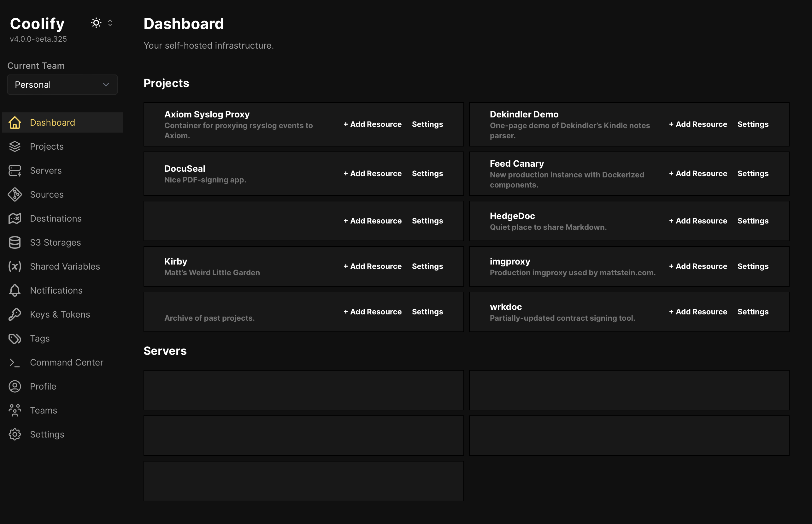This screenshot has width=812, height=524.
Task: Switch theme using the sun icon
Action: [96, 23]
